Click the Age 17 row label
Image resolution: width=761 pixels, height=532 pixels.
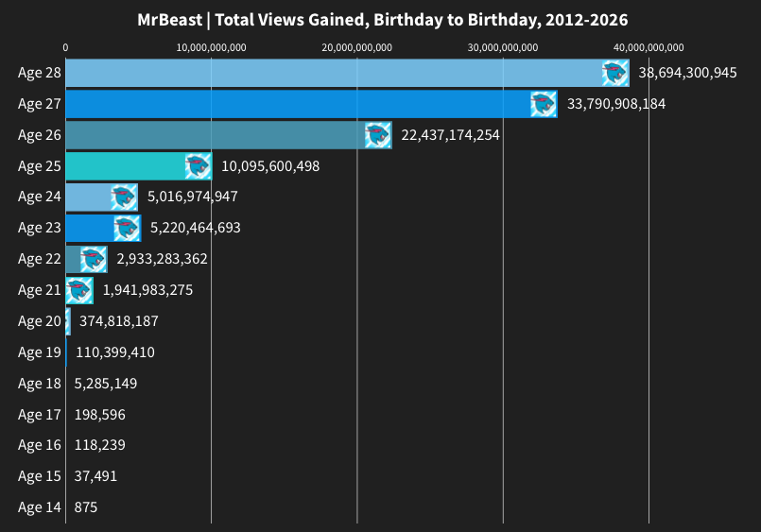pyautogui.click(x=40, y=415)
